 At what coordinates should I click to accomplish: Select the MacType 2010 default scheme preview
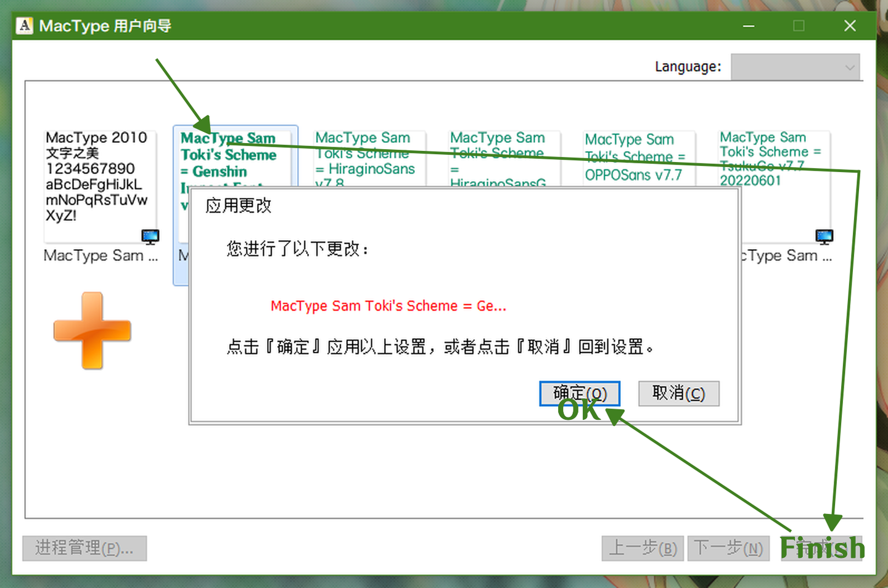[101, 179]
